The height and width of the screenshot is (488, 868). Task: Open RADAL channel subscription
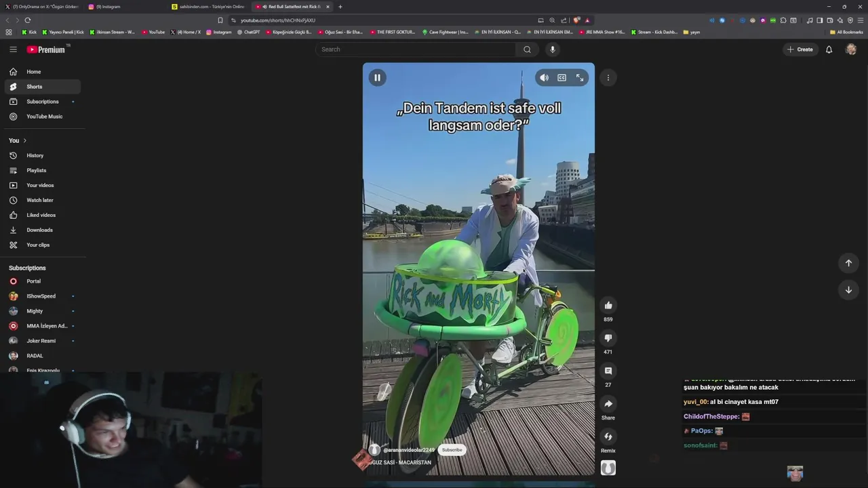[x=43, y=356]
